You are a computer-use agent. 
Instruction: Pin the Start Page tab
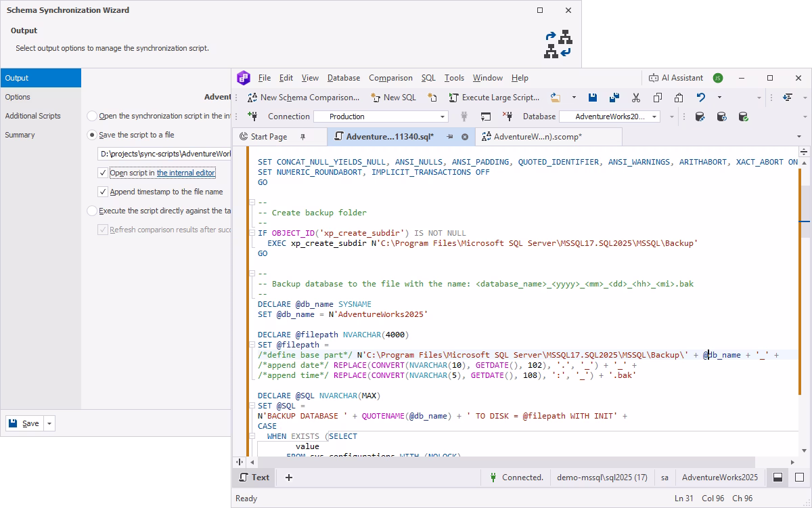point(302,137)
